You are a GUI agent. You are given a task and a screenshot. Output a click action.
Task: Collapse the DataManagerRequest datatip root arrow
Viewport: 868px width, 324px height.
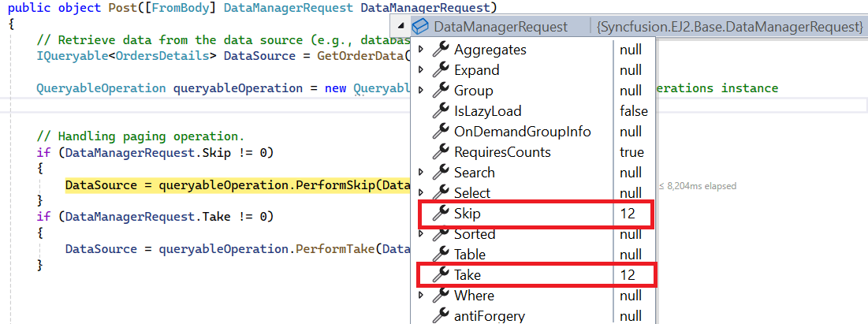pos(401,27)
